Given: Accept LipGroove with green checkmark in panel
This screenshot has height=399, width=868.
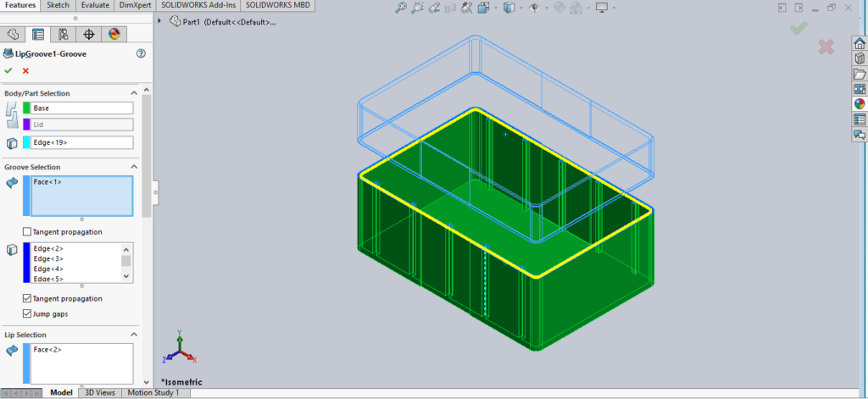Looking at the screenshot, I should (x=8, y=71).
